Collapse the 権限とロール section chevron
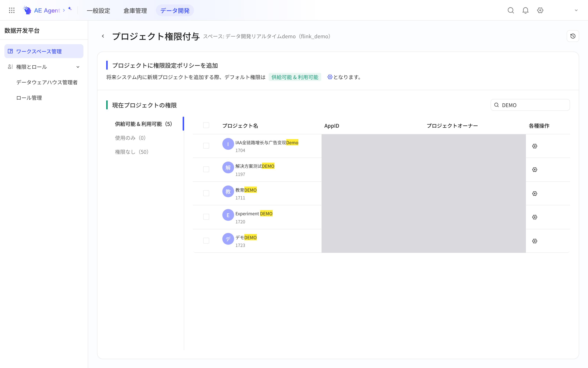The image size is (588, 368). coord(78,67)
